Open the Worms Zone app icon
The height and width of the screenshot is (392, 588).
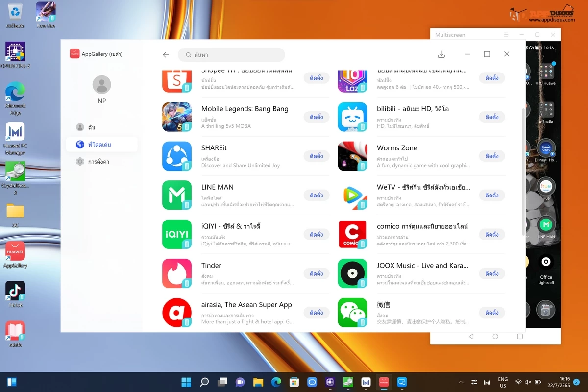tap(352, 156)
